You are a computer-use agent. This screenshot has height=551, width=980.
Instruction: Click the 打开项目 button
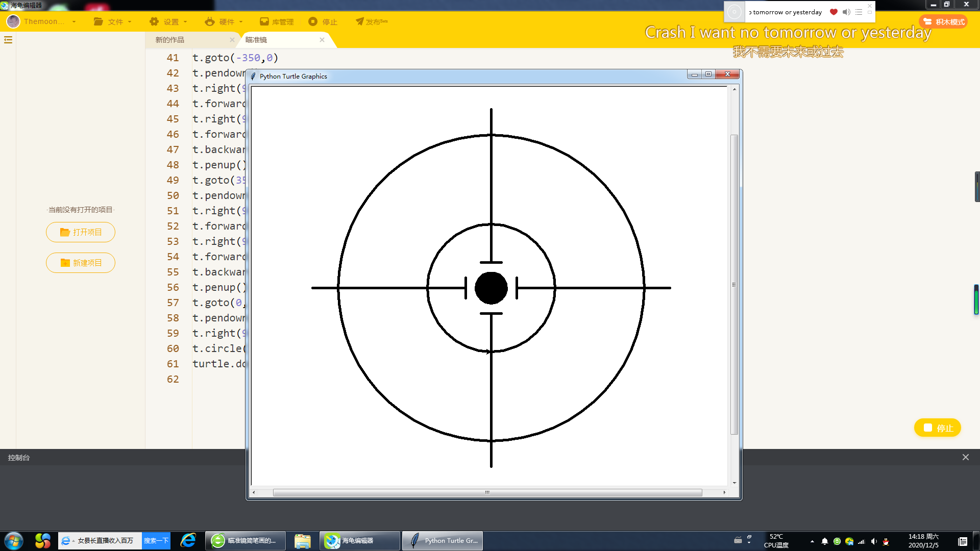click(81, 232)
